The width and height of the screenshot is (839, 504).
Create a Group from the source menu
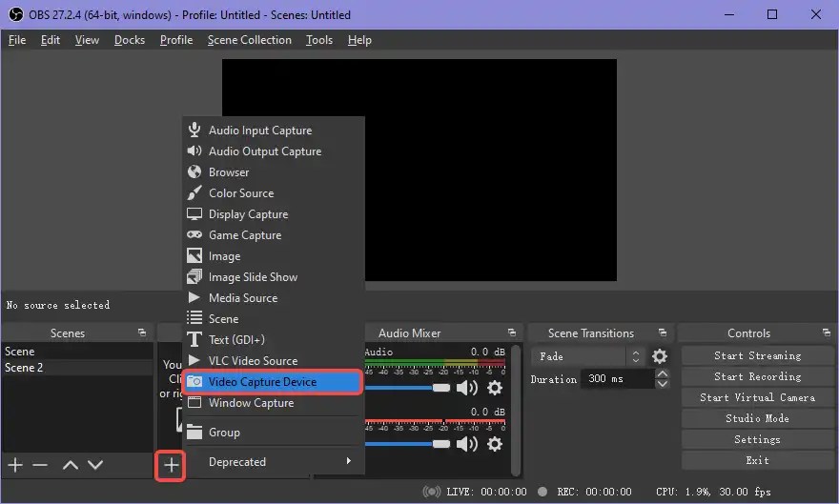click(x=274, y=432)
